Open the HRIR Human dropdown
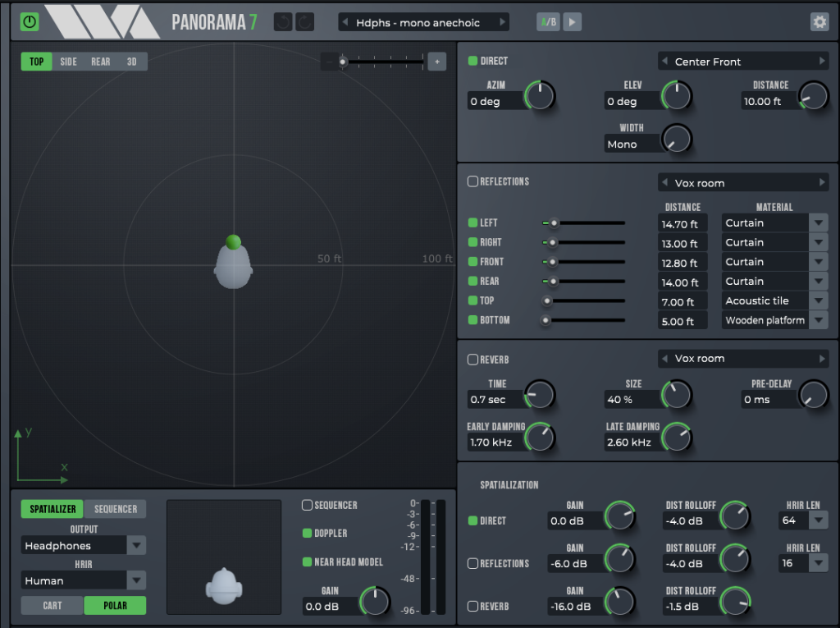840x628 pixels. coord(84,580)
